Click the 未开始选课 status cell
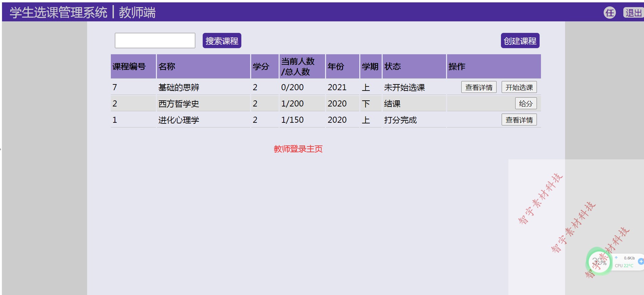This screenshot has width=644, height=295. pos(414,87)
